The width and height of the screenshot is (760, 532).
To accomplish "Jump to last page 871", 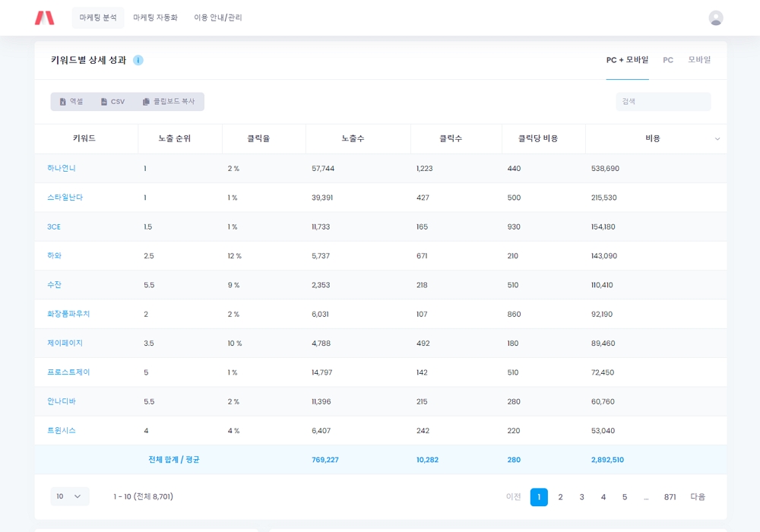I will click(x=670, y=497).
